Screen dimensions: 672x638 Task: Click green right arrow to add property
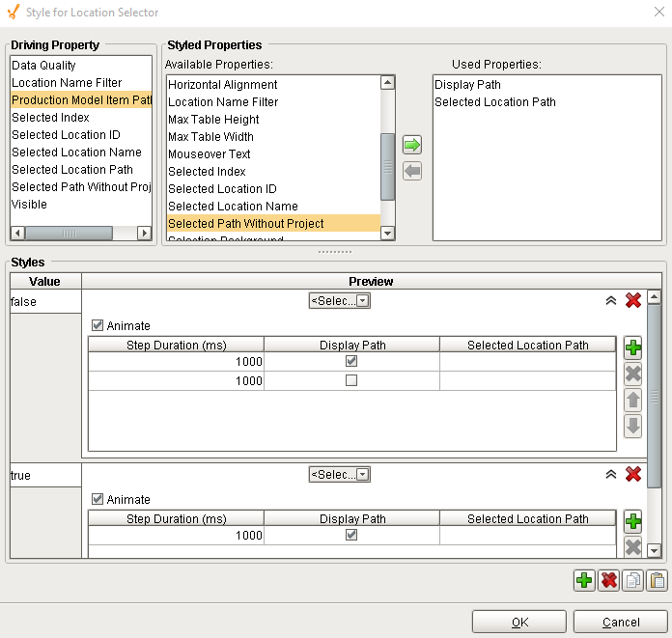[412, 146]
